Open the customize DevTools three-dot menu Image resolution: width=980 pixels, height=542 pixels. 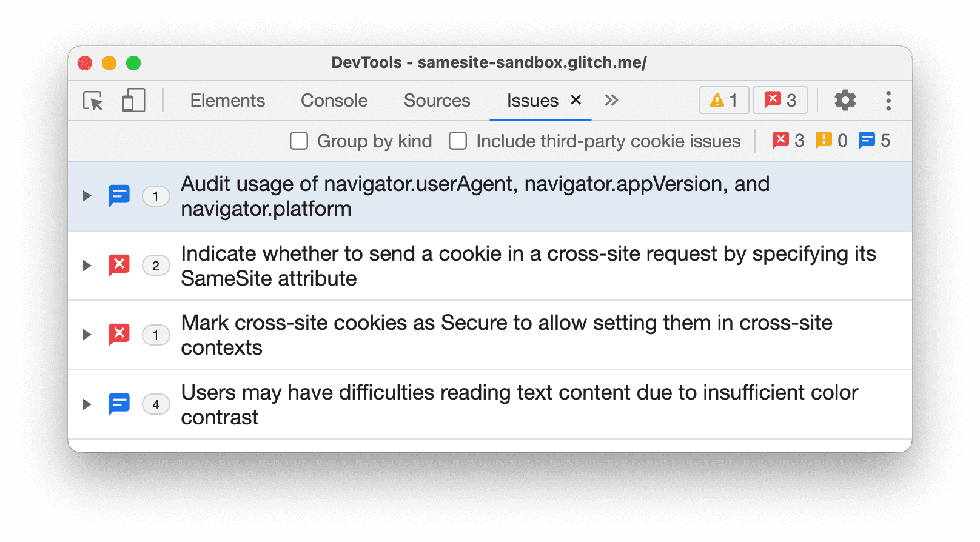tap(888, 100)
